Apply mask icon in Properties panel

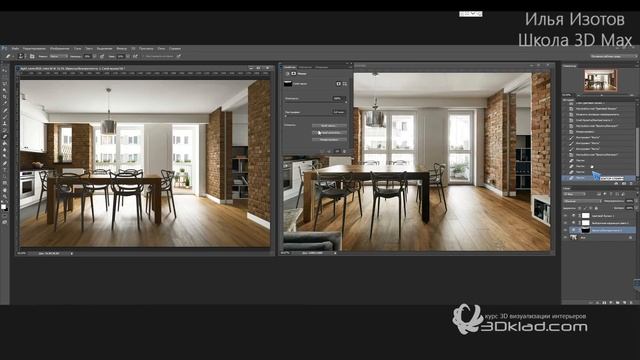coord(329,151)
